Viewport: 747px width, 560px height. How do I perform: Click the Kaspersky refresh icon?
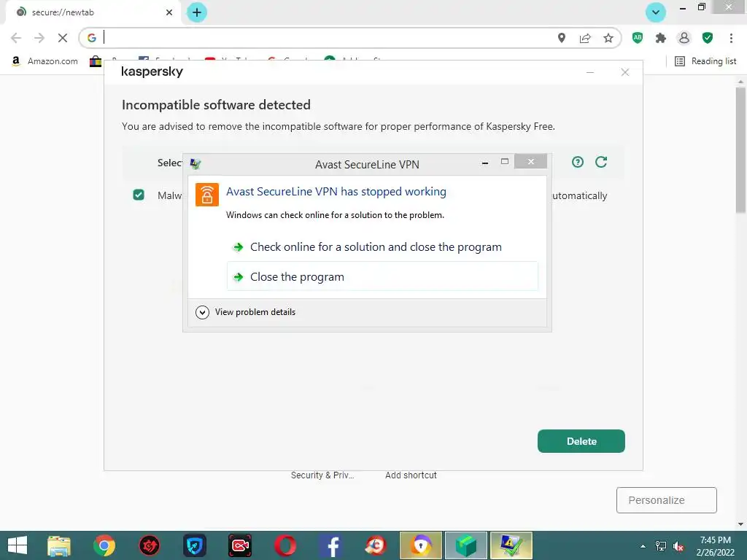(601, 162)
